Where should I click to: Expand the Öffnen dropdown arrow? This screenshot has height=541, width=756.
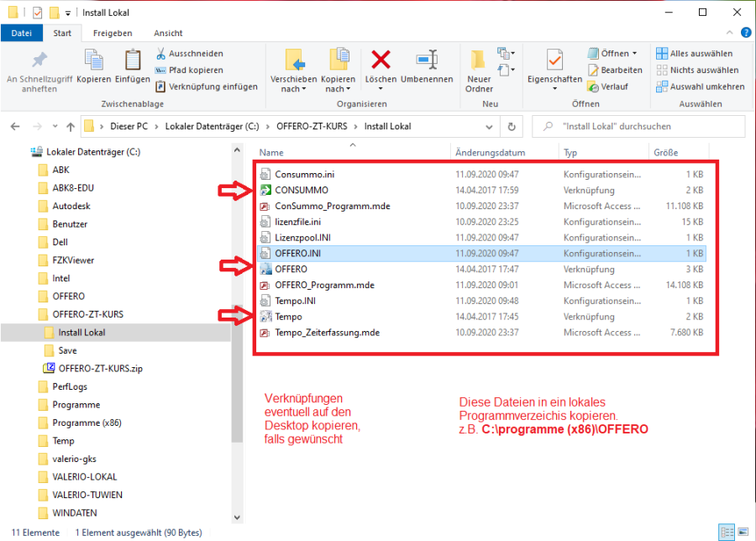(634, 54)
